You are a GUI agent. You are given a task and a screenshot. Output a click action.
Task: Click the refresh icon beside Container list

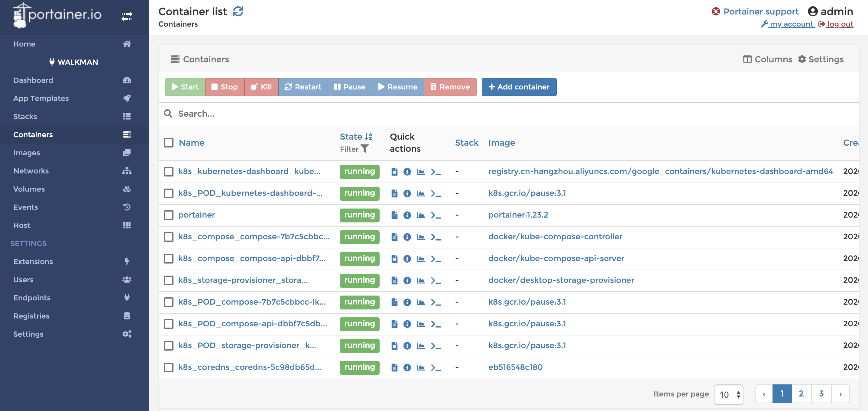pyautogui.click(x=238, y=11)
